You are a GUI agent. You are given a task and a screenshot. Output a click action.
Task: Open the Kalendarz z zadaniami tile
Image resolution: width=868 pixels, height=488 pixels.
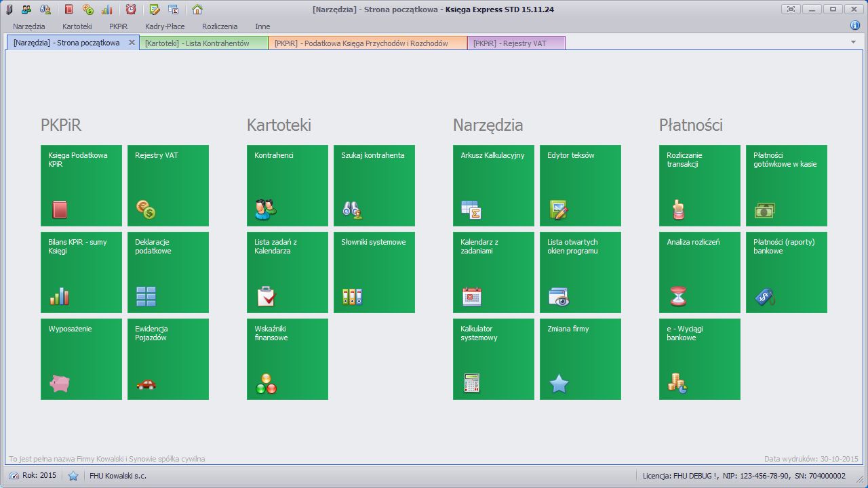coord(494,272)
